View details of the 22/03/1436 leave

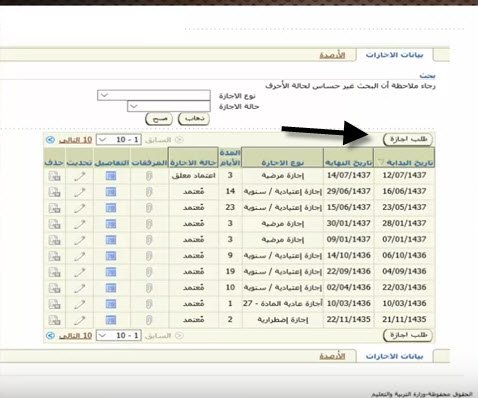coord(111,288)
